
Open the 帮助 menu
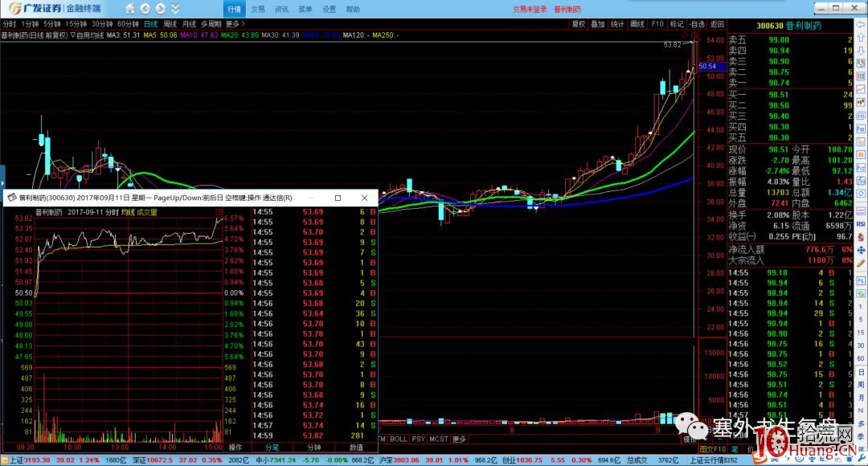[353, 10]
